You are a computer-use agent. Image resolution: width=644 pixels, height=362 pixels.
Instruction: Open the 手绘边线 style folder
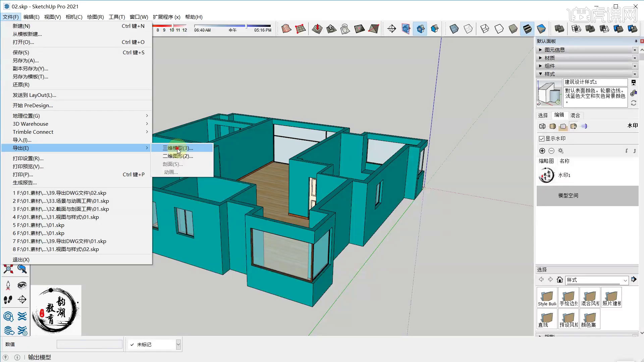[x=569, y=297]
